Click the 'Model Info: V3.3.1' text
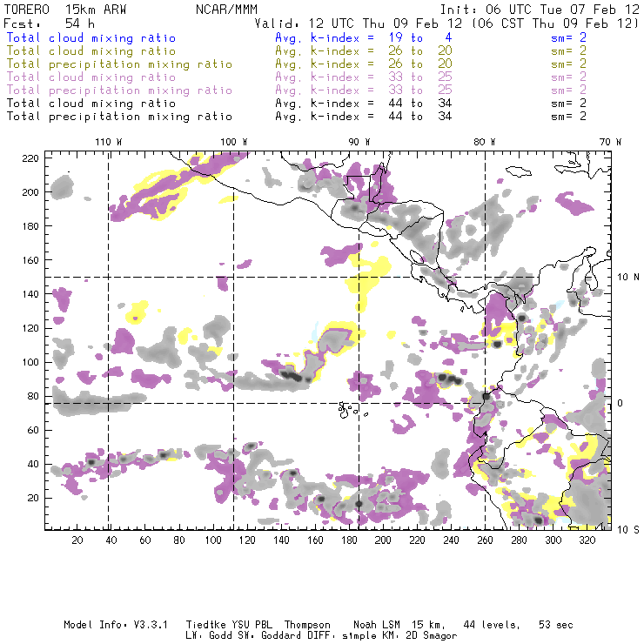 pos(116,625)
